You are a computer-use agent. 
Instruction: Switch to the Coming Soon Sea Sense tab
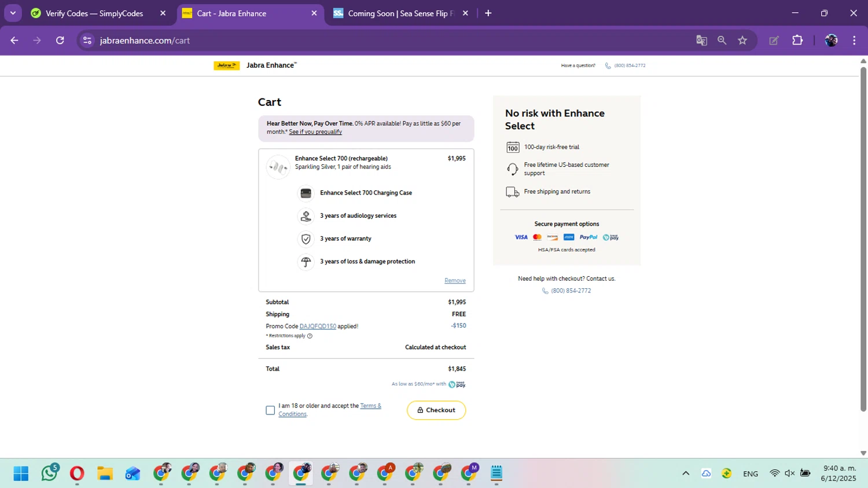(x=402, y=13)
